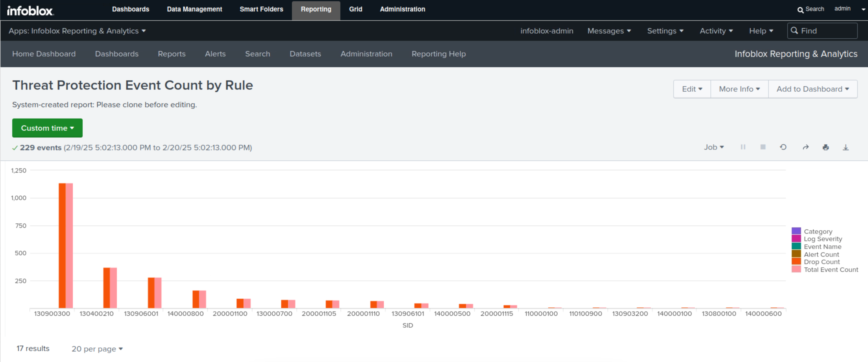Open the Edit report button
This screenshot has width=868, height=362.
[692, 89]
